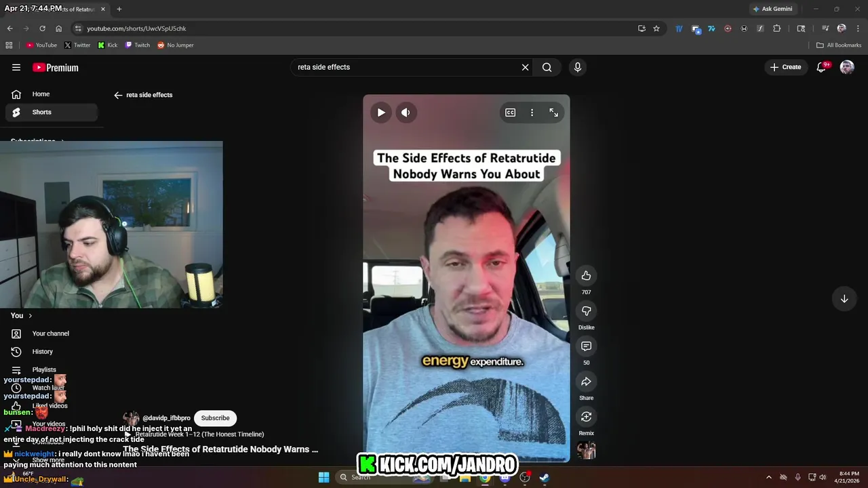Viewport: 868px width, 488px height.
Task: Open the side panel search icon in toolbar
Action: click(x=801, y=28)
